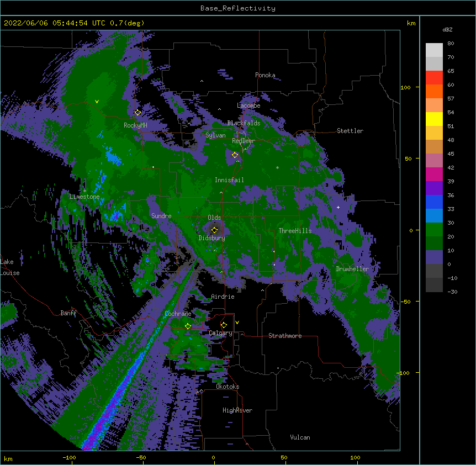The width and height of the screenshot is (476, 465).
Task: Click the Lacombe city label
Action: [x=248, y=105]
